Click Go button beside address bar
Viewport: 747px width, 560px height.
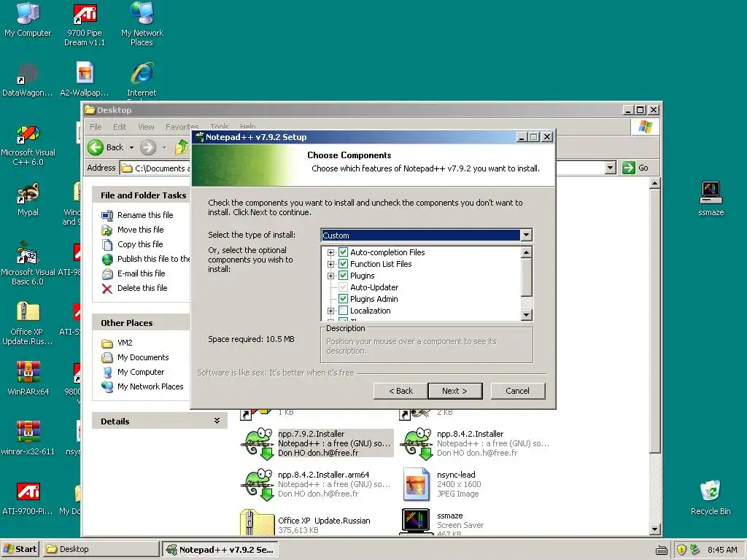click(635, 168)
